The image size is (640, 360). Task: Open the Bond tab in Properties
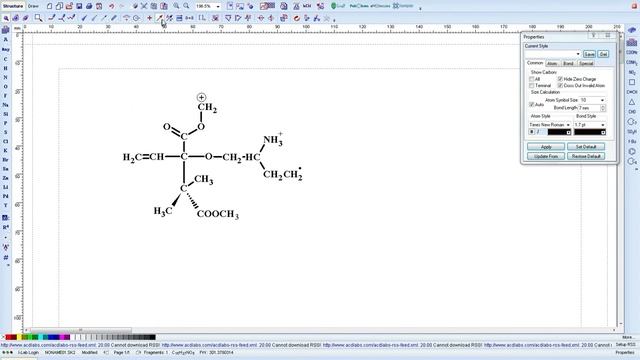(x=568, y=63)
